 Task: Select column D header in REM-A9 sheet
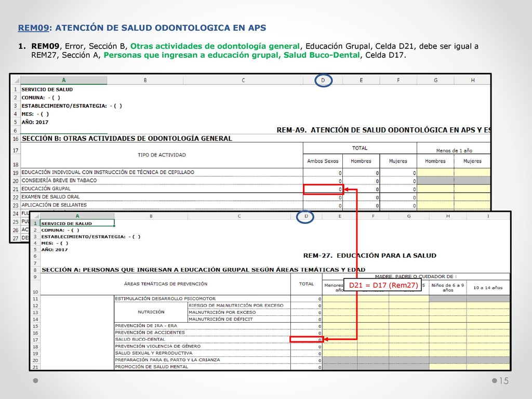[x=323, y=80]
